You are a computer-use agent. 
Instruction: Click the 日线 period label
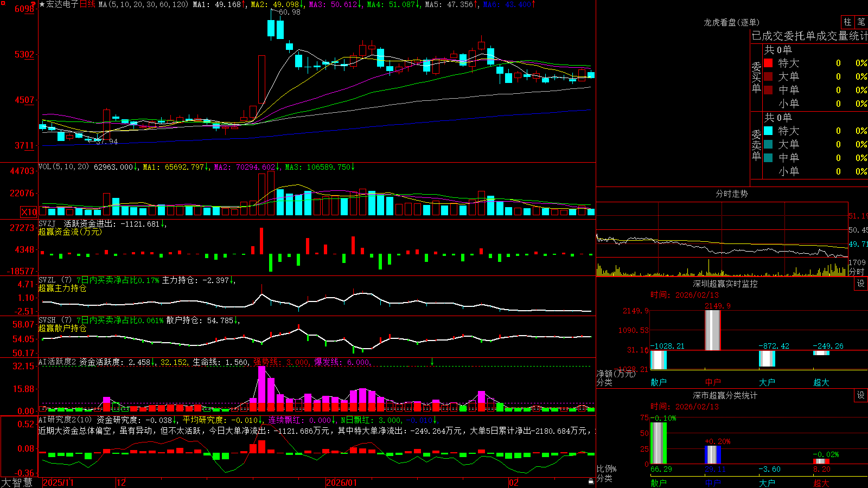pyautogui.click(x=88, y=4)
